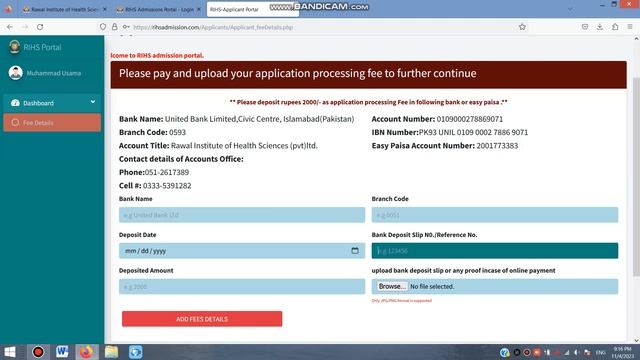Open the Pocket save icon
The width and height of the screenshot is (640, 360).
pyautogui.click(x=585, y=27)
